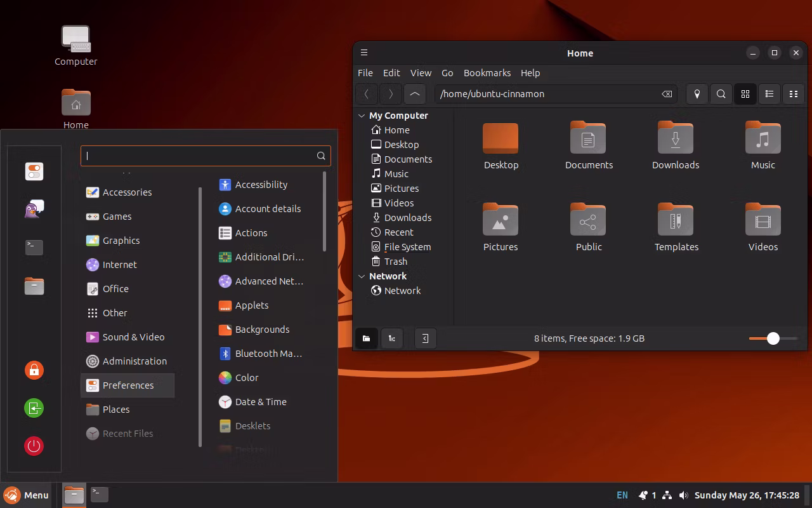The image size is (812, 508).
Task: Adjust the icon zoom slider
Action: click(773, 338)
